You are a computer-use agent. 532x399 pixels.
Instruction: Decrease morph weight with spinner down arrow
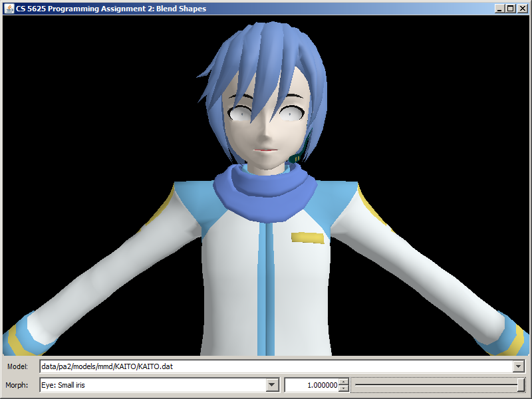click(343, 388)
